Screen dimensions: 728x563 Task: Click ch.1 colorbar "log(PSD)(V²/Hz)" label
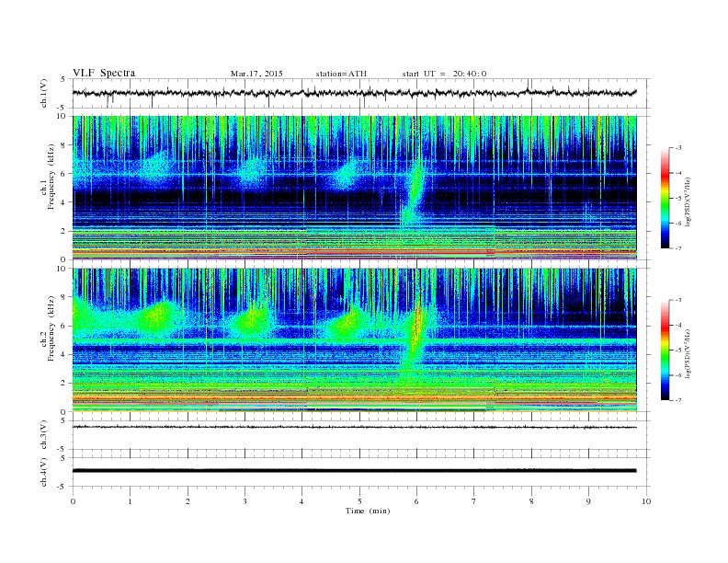[688, 201]
